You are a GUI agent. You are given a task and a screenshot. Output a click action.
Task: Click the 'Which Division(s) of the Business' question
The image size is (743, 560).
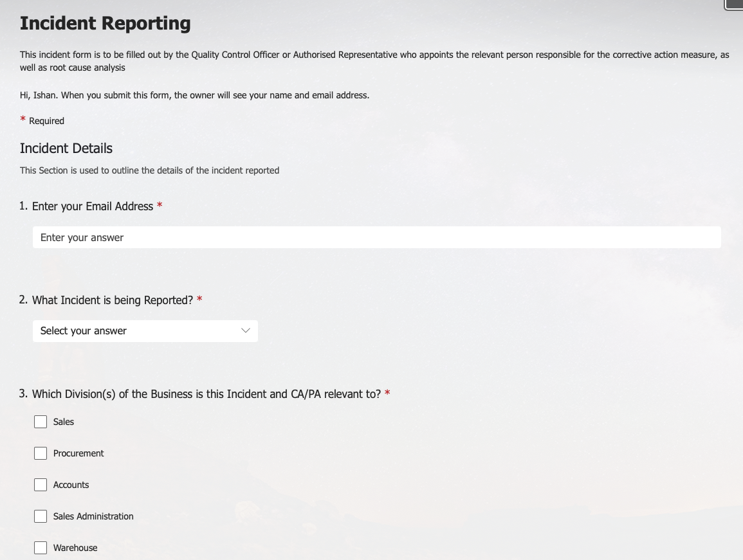coord(206,394)
